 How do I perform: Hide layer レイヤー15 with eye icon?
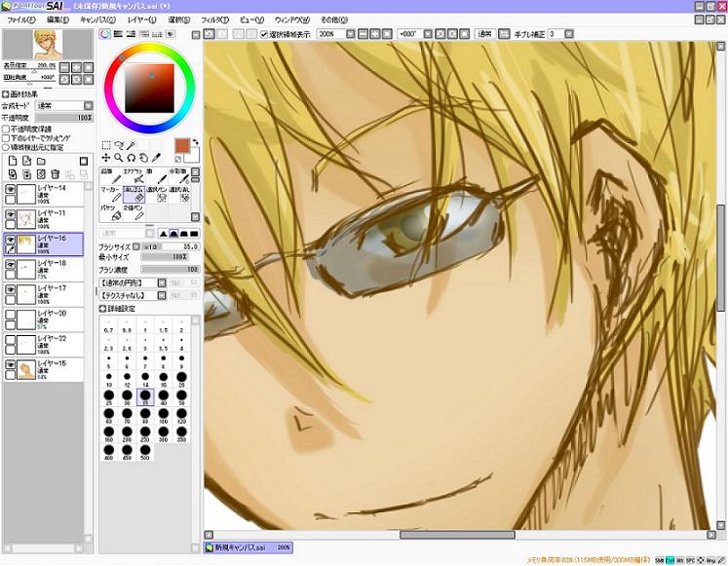10,364
